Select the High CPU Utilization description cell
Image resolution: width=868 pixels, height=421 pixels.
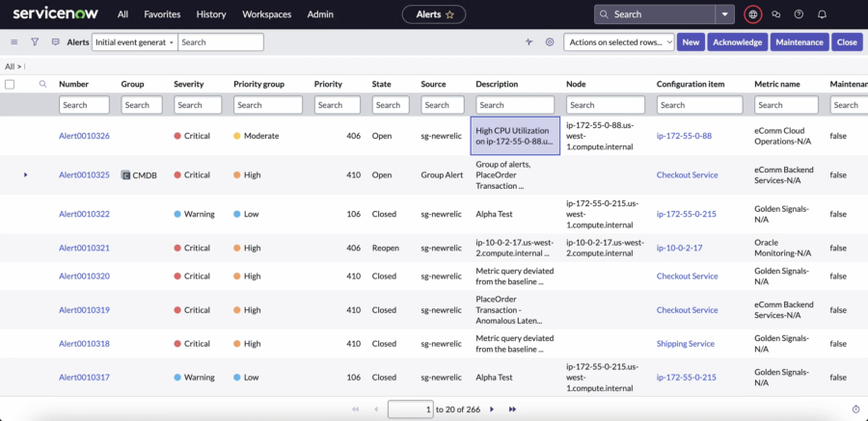coord(515,136)
